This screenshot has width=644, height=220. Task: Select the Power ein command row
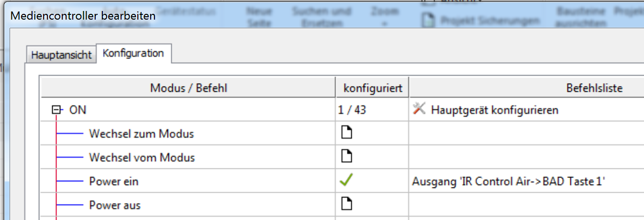[114, 182]
